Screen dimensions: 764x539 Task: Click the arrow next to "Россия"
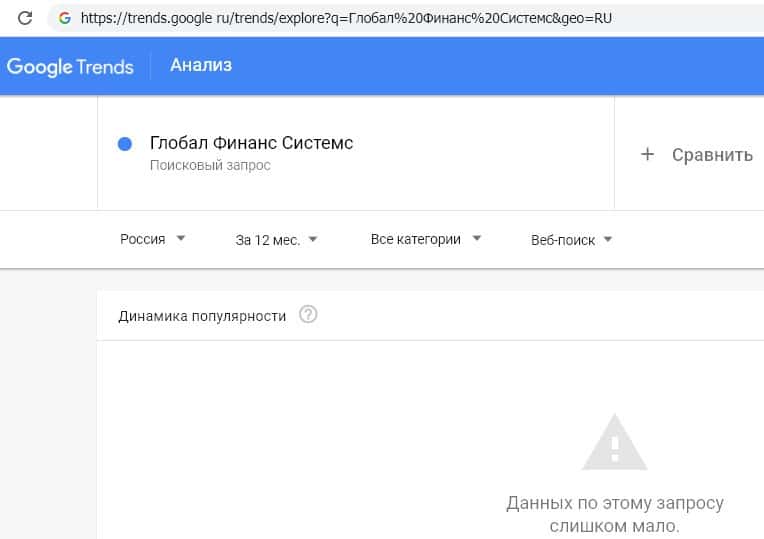180,239
